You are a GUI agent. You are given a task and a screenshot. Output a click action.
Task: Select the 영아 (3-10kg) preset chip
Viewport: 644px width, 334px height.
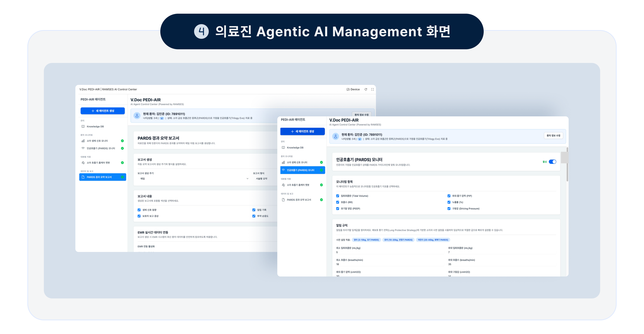[366, 240]
